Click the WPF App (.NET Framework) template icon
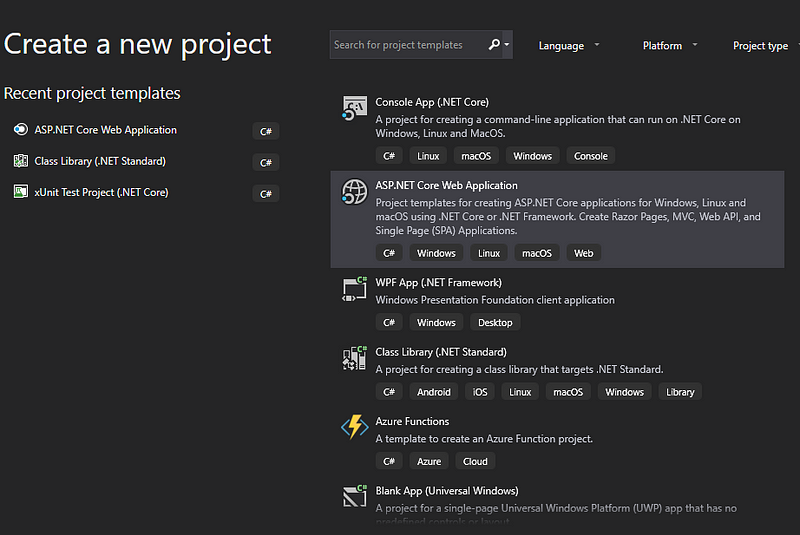Image resolution: width=800 pixels, height=535 pixels. pos(354,289)
